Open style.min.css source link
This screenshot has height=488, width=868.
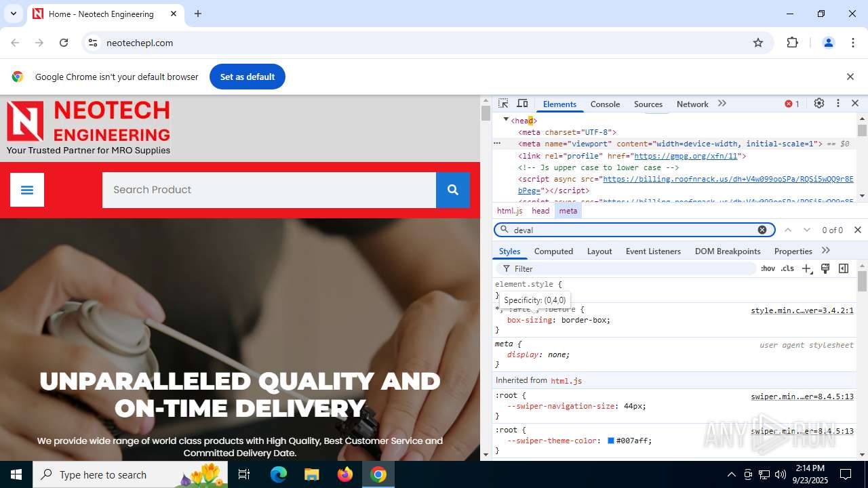click(x=802, y=310)
